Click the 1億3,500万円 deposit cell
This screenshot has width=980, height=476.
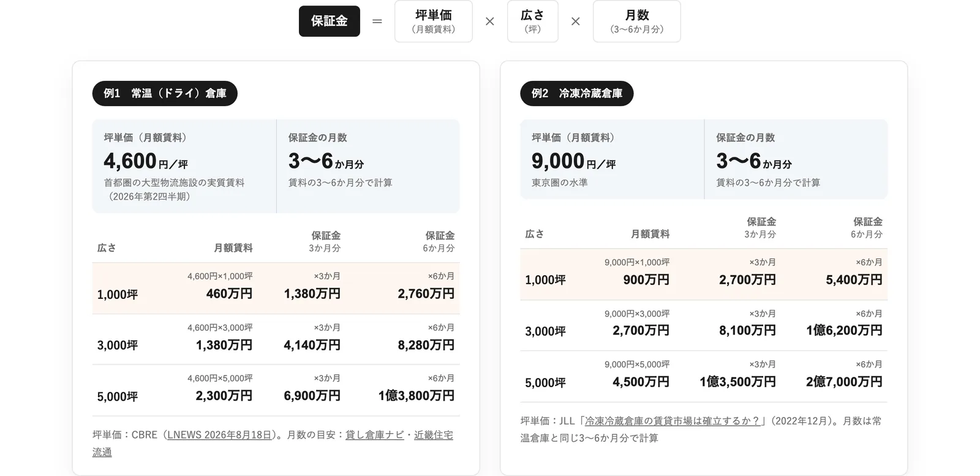click(x=738, y=382)
